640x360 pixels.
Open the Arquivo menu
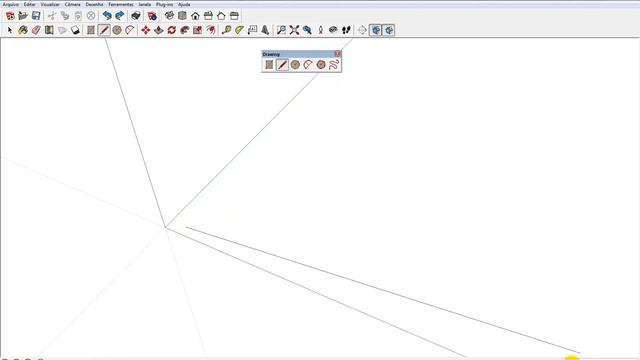pos(11,4)
